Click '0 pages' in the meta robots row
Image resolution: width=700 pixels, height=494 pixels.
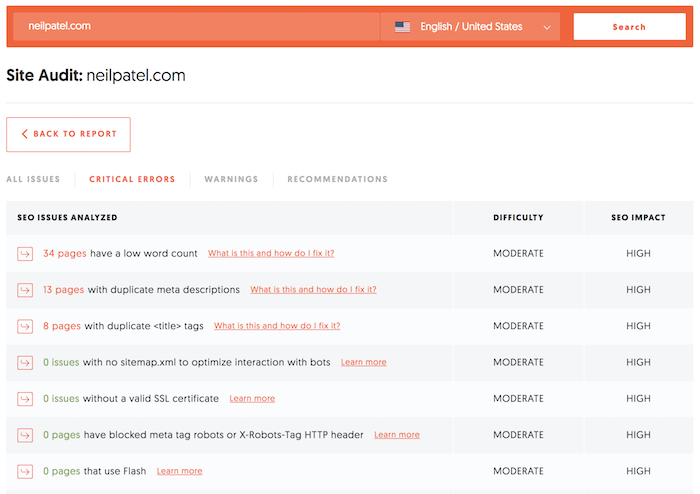[62, 435]
